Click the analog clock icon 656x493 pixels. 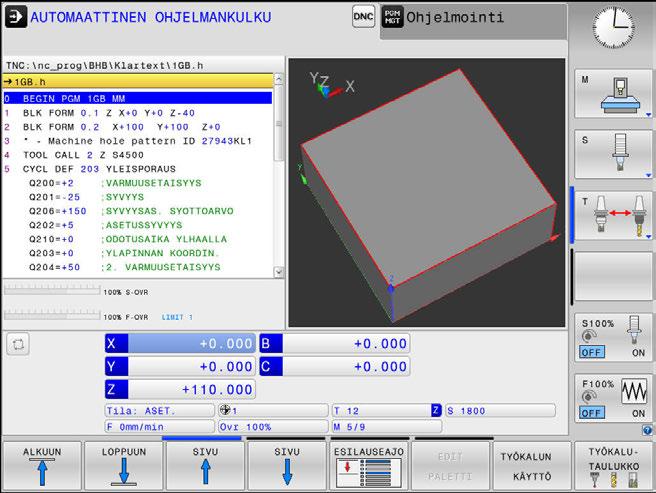pyautogui.click(x=613, y=28)
